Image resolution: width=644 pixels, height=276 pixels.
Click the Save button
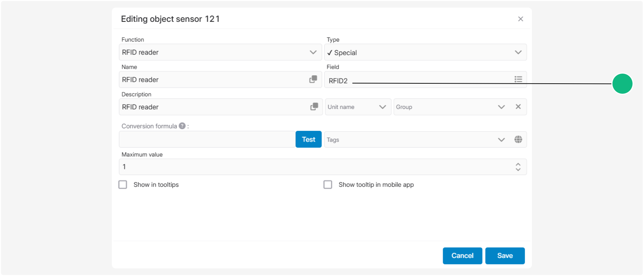tap(505, 256)
